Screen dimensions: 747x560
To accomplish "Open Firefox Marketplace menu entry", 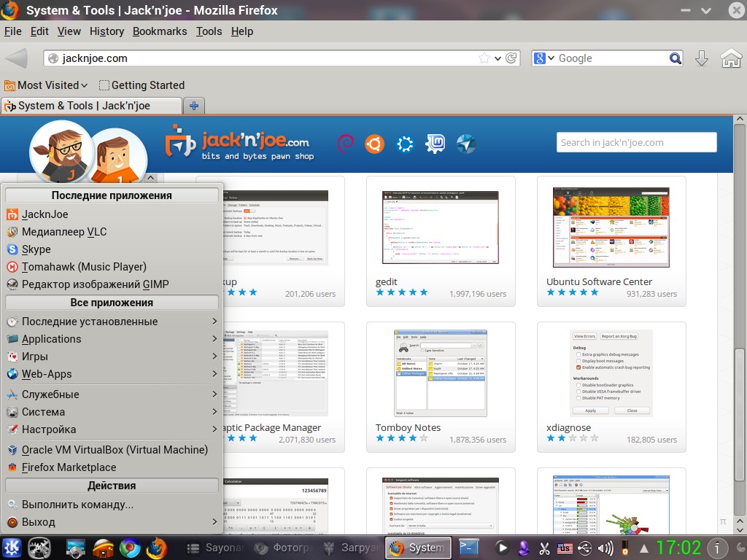I will pos(112,467).
